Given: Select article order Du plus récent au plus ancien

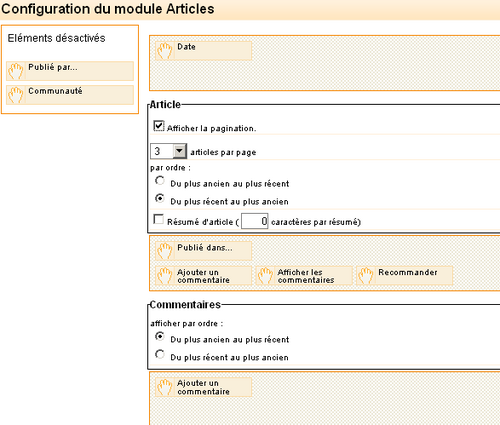Looking at the screenshot, I should click(x=160, y=198).
